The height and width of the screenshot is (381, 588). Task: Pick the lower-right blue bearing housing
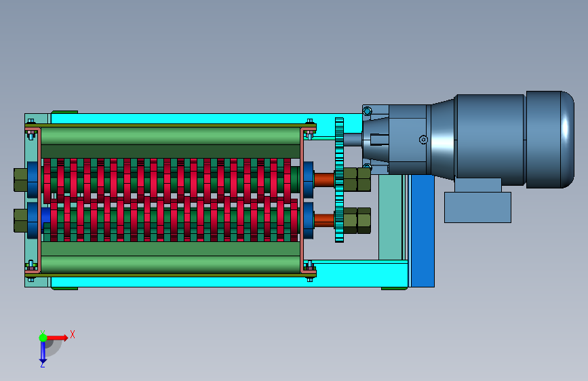coord(309,220)
